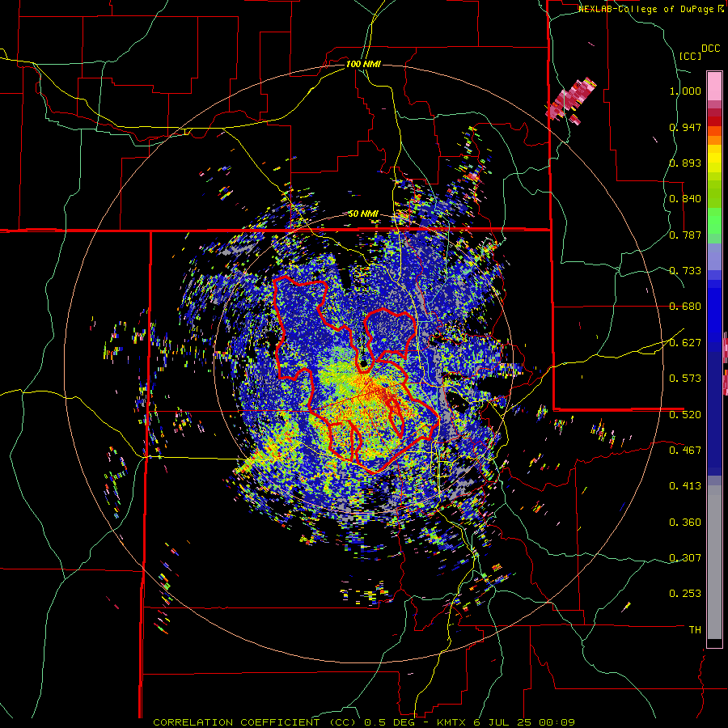Click the 0.627 scale value
This screenshot has height=728, width=728.
[x=685, y=343]
